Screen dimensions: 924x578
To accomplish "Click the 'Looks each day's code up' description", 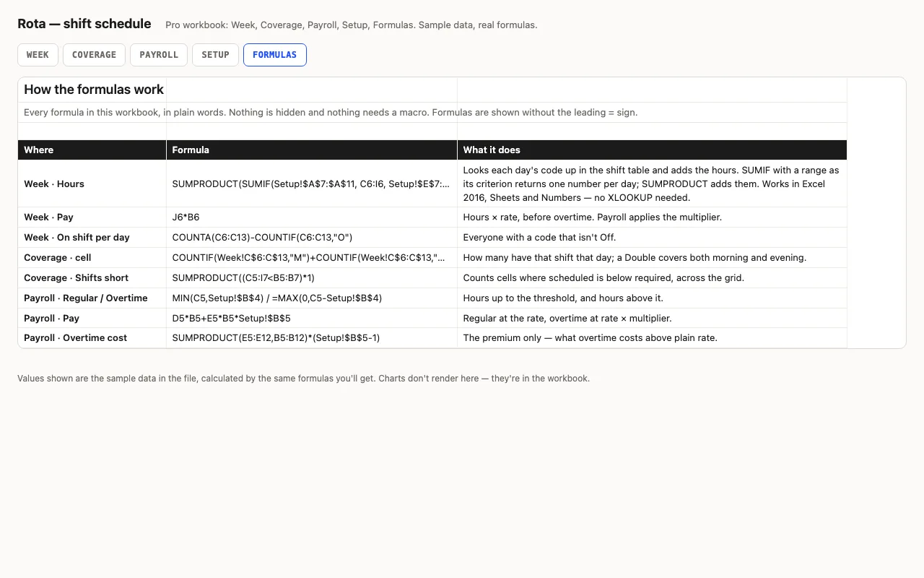I will point(652,184).
